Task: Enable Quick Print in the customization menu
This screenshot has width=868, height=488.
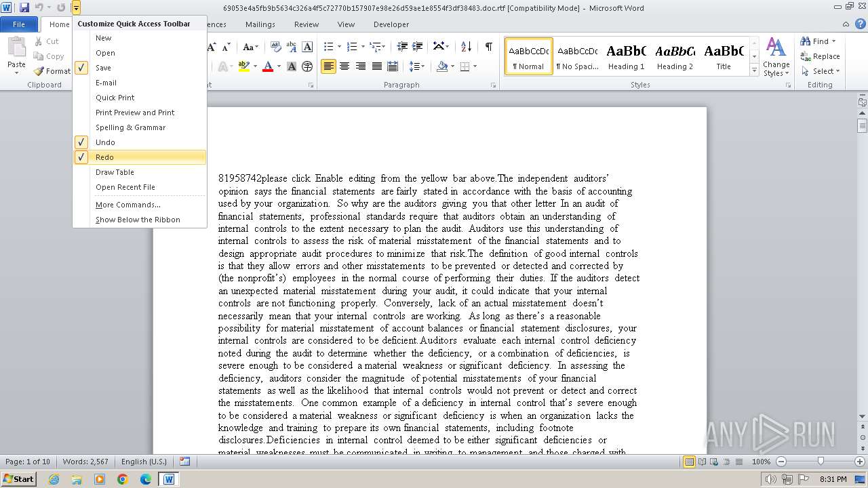Action: pyautogui.click(x=139, y=98)
